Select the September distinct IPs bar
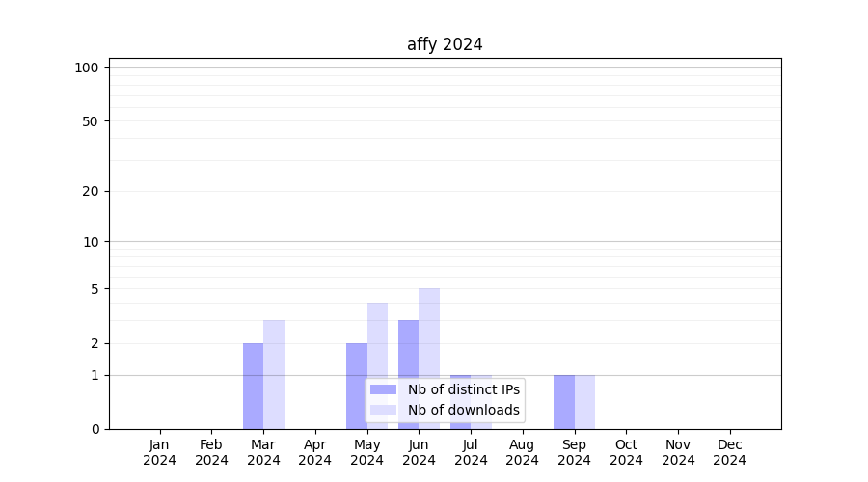 (x=563, y=401)
